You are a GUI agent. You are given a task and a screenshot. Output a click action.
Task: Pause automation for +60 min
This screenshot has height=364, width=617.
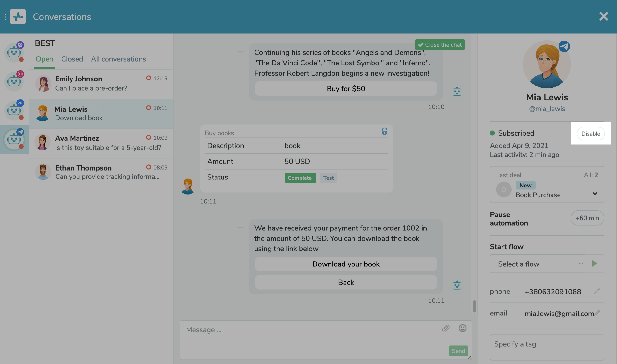click(587, 218)
